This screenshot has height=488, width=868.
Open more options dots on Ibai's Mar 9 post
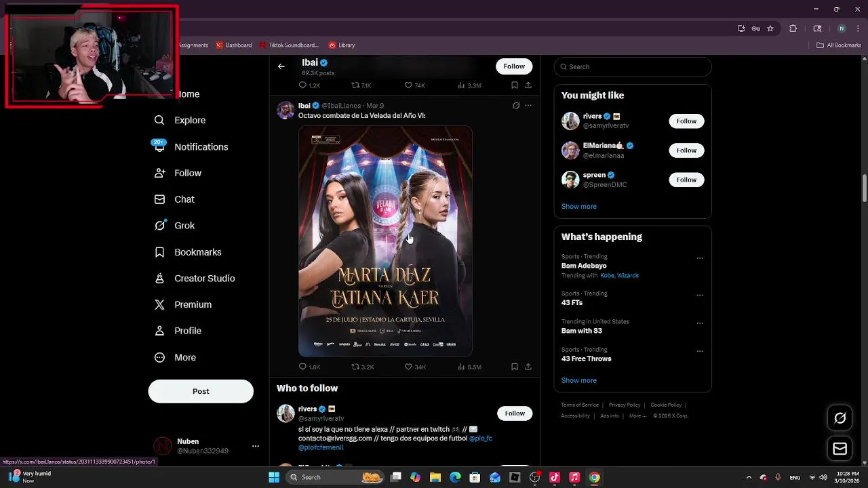coord(528,106)
